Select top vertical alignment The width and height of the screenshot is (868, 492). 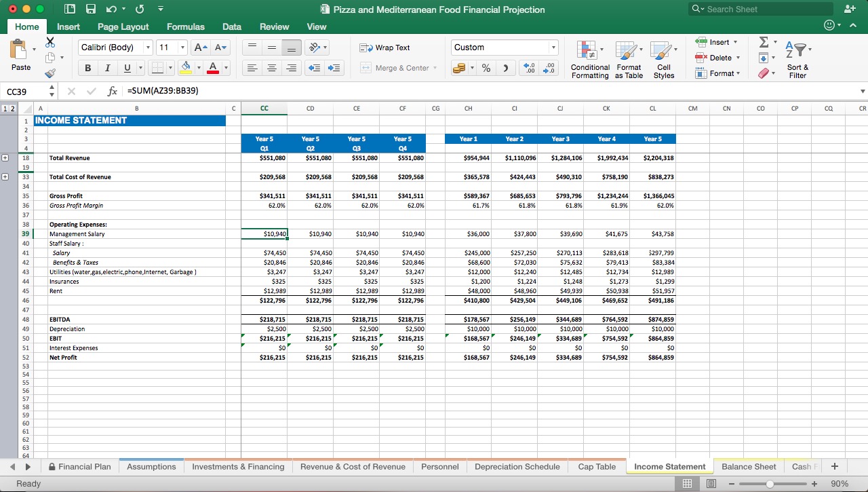[x=252, y=48]
